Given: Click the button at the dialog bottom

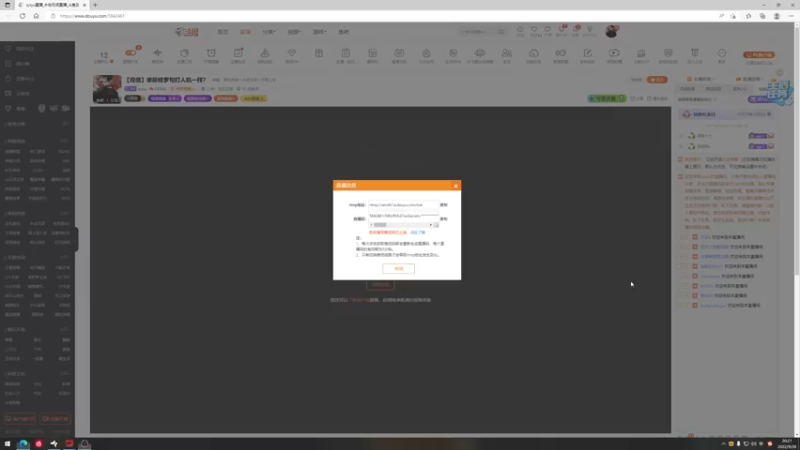Looking at the screenshot, I should [398, 268].
